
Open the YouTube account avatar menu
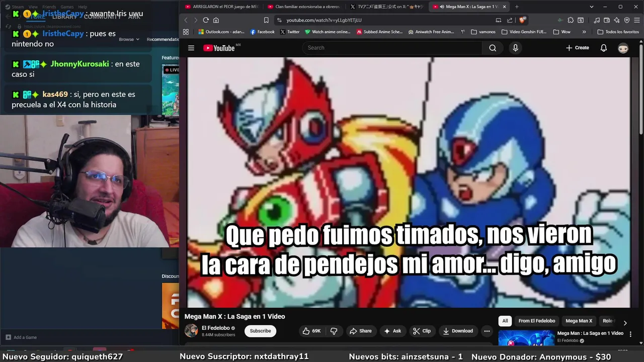(x=623, y=48)
